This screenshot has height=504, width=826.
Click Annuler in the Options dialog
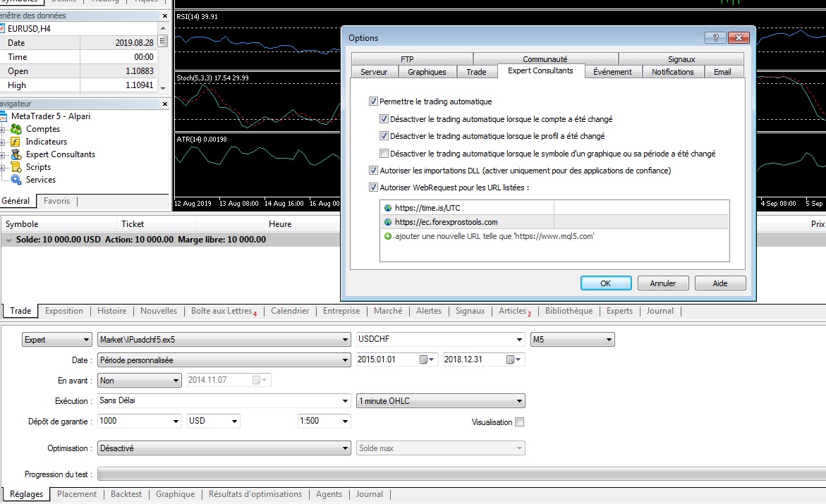pyautogui.click(x=662, y=283)
